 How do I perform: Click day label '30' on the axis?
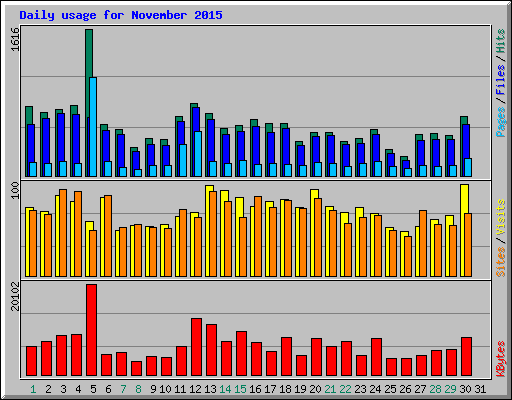pos(465,389)
